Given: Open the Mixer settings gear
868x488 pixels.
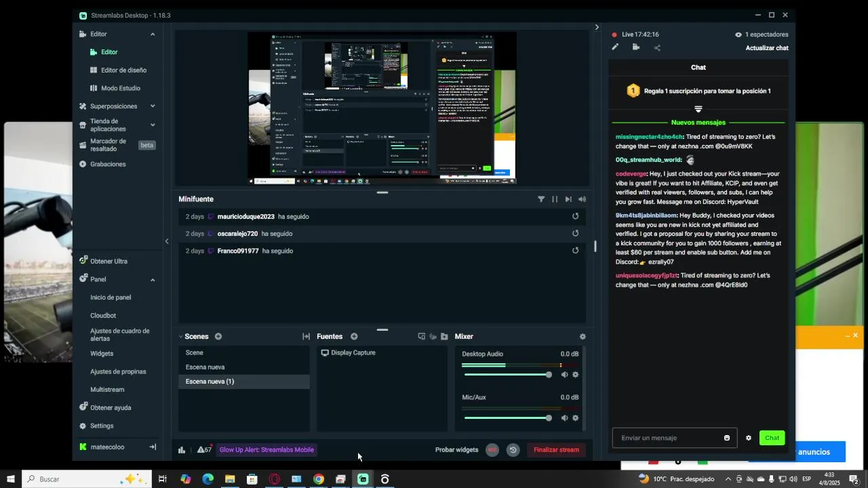Looking at the screenshot, I should pyautogui.click(x=583, y=336).
